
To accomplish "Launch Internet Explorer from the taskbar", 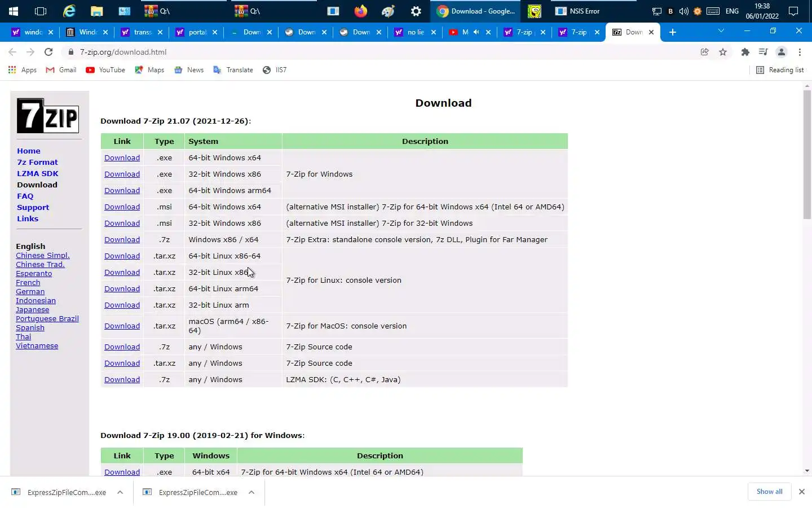I will pos(69,11).
